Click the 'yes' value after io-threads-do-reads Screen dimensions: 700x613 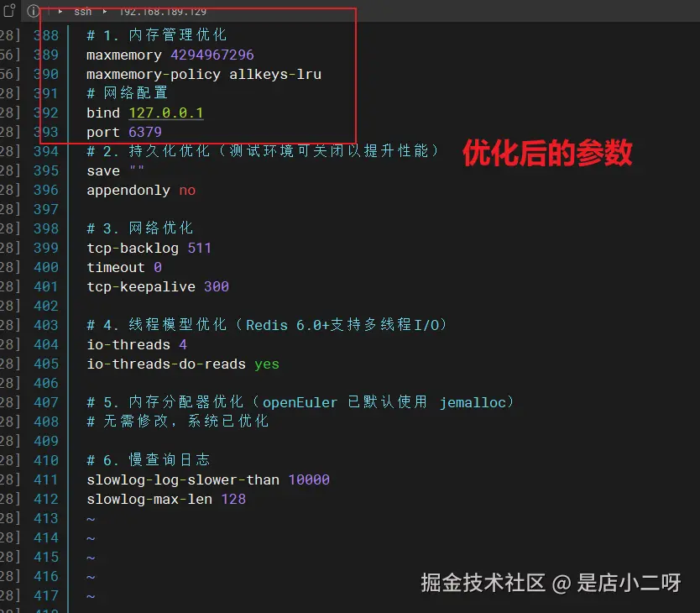(267, 364)
